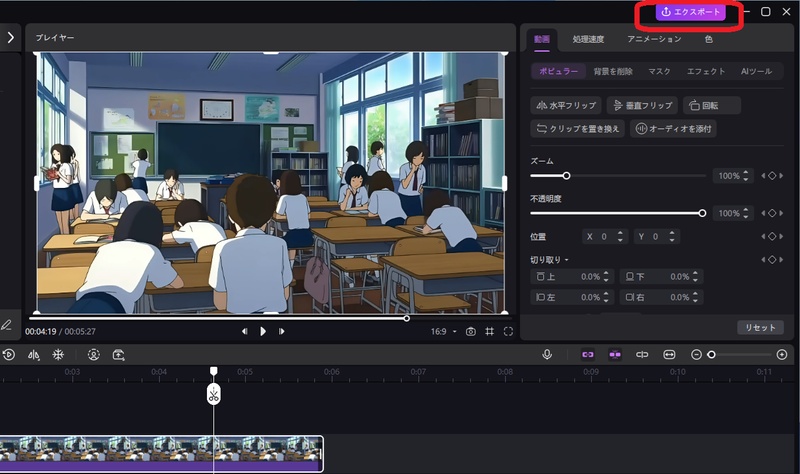Image resolution: width=800 pixels, height=474 pixels.
Task: Click the scissors split button on playhead
Action: (214, 394)
